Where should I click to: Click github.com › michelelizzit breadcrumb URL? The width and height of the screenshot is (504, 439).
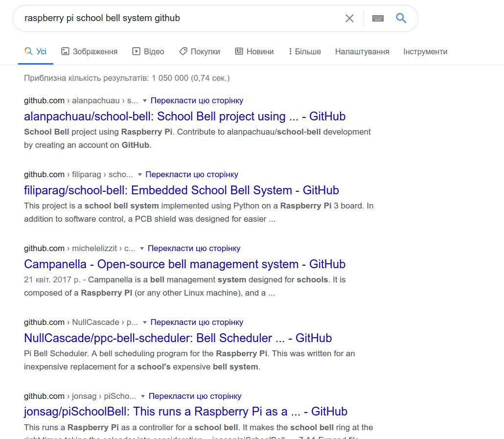(80, 249)
